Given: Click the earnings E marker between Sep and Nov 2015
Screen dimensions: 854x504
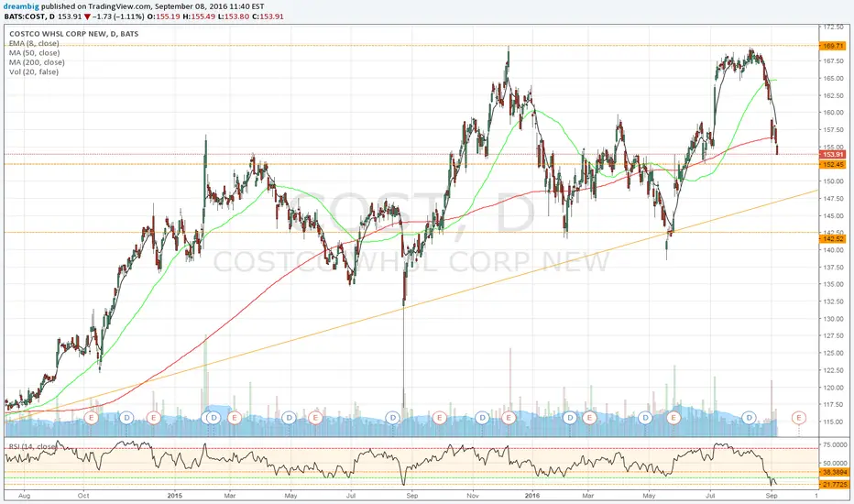Looking at the screenshot, I should click(440, 418).
